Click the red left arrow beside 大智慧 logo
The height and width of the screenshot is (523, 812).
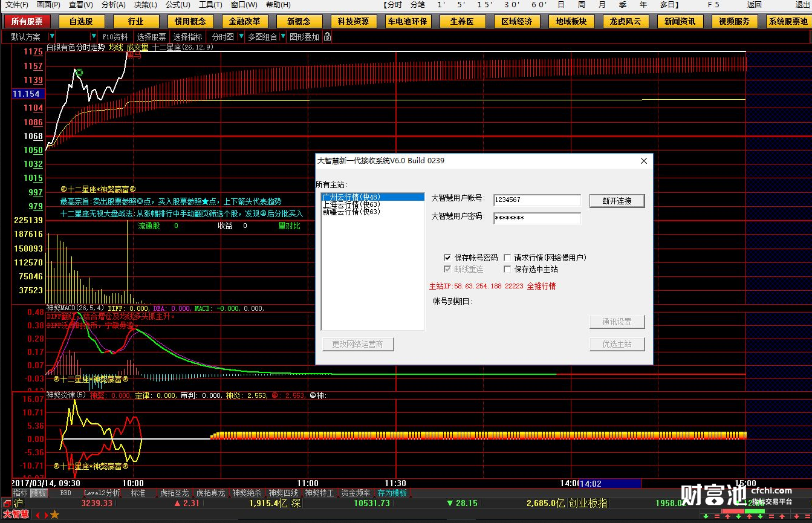coord(37,515)
